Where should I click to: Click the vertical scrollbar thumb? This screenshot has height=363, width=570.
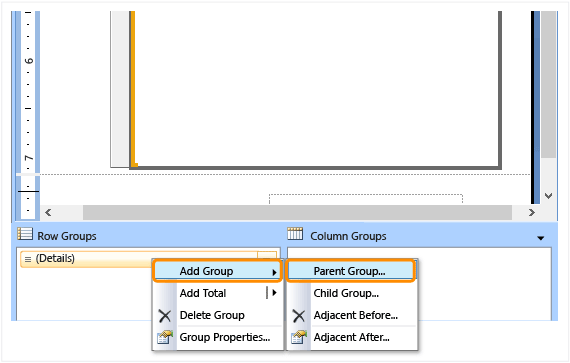tap(549, 84)
